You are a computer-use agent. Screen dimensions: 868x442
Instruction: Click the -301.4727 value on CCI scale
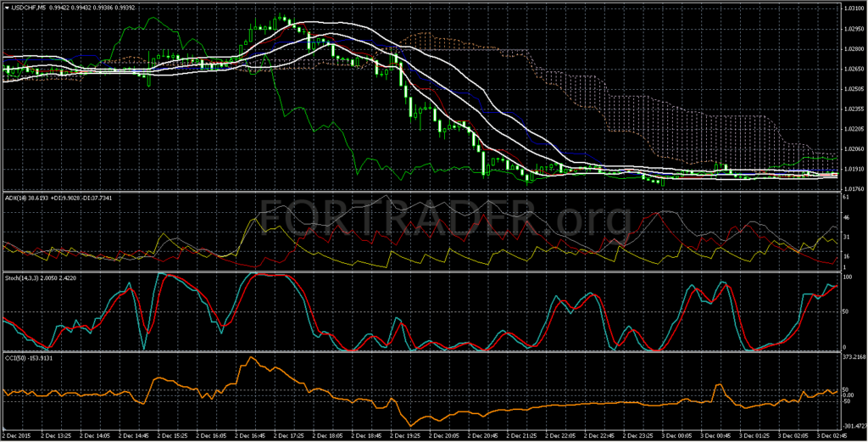[853, 427]
